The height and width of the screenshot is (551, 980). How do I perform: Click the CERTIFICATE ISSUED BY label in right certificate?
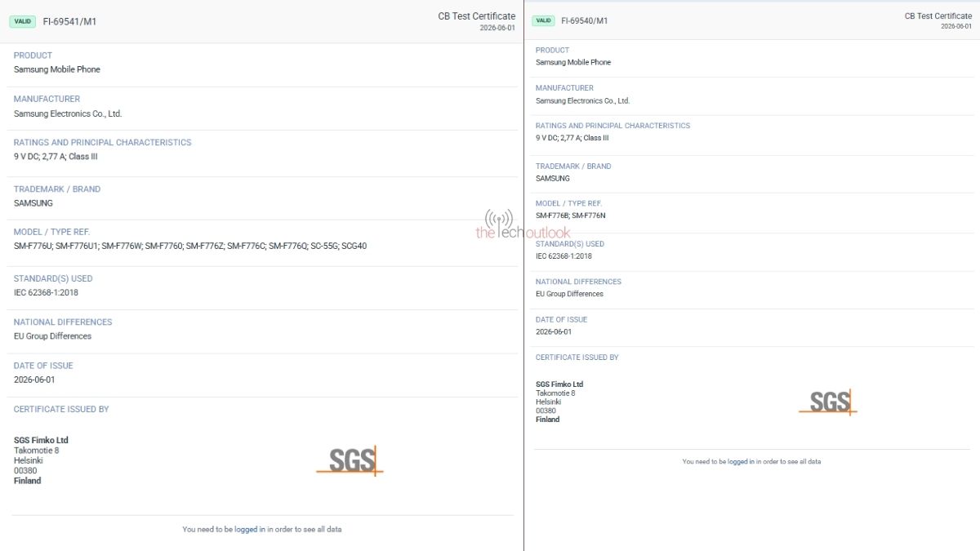click(x=577, y=358)
